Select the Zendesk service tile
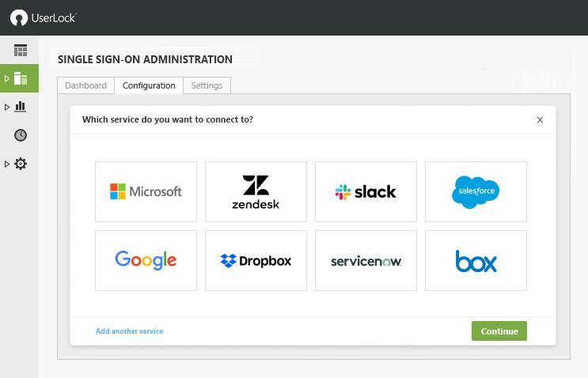This screenshot has height=378, width=588. [256, 191]
